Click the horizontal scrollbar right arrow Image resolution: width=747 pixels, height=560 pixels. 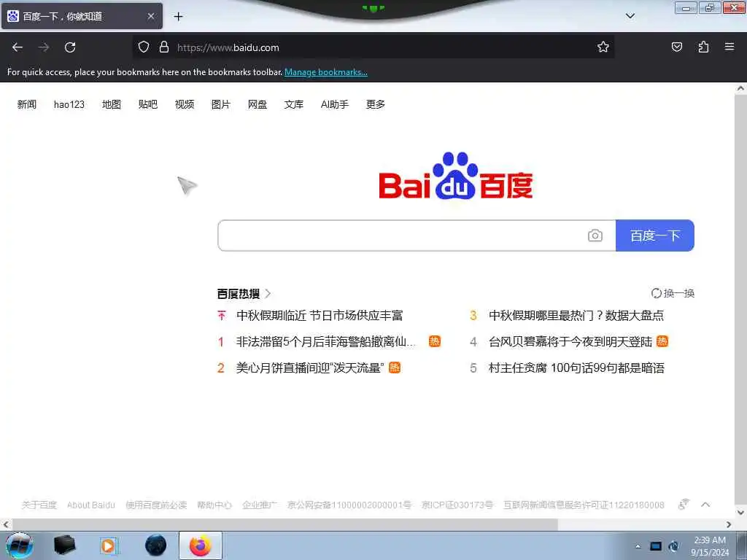click(729, 524)
